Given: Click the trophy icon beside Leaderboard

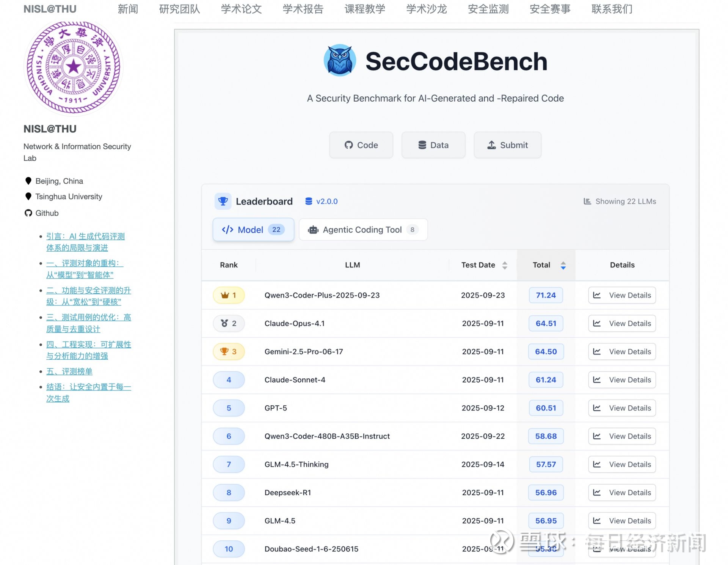Looking at the screenshot, I should tap(223, 201).
